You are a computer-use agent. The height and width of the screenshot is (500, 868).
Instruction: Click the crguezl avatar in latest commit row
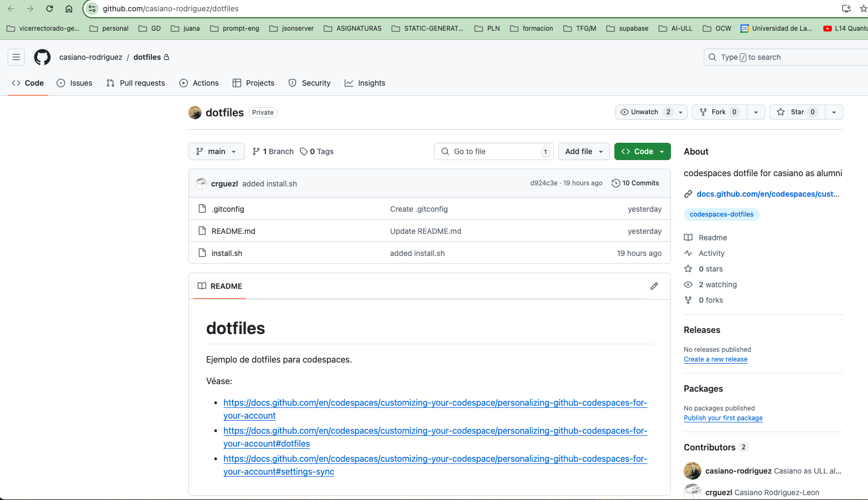coord(201,183)
